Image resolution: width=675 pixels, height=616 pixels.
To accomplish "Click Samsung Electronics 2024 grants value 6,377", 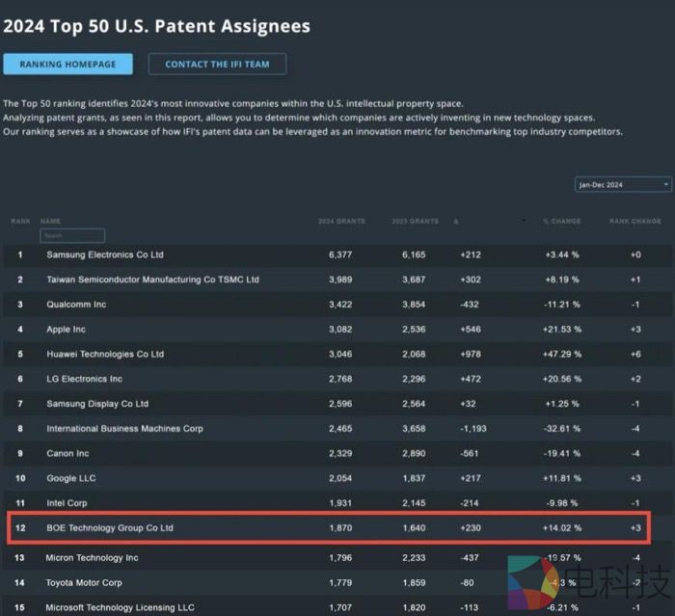I will pos(340,254).
